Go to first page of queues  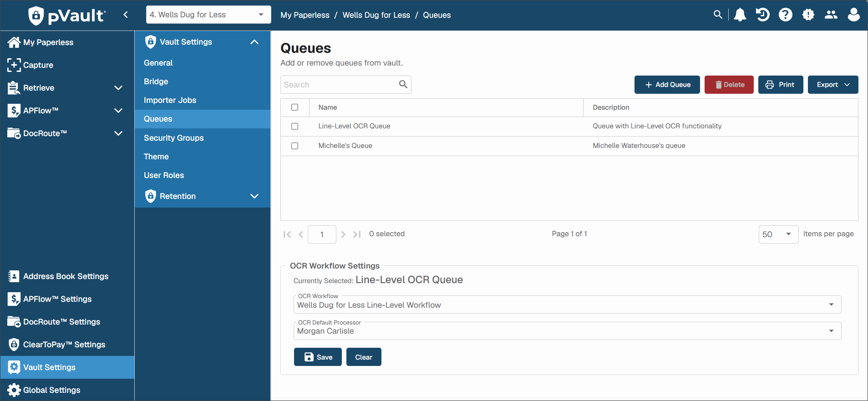coord(287,234)
